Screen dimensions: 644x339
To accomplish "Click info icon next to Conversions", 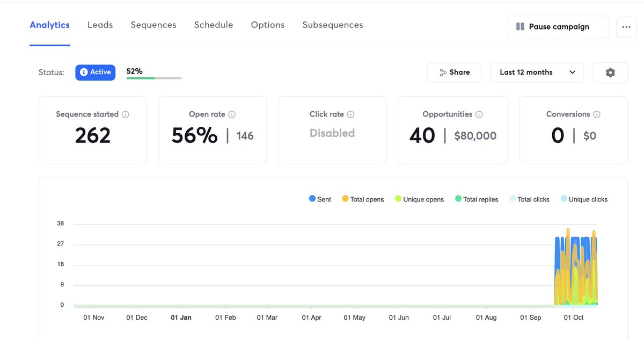I will pyautogui.click(x=597, y=114).
